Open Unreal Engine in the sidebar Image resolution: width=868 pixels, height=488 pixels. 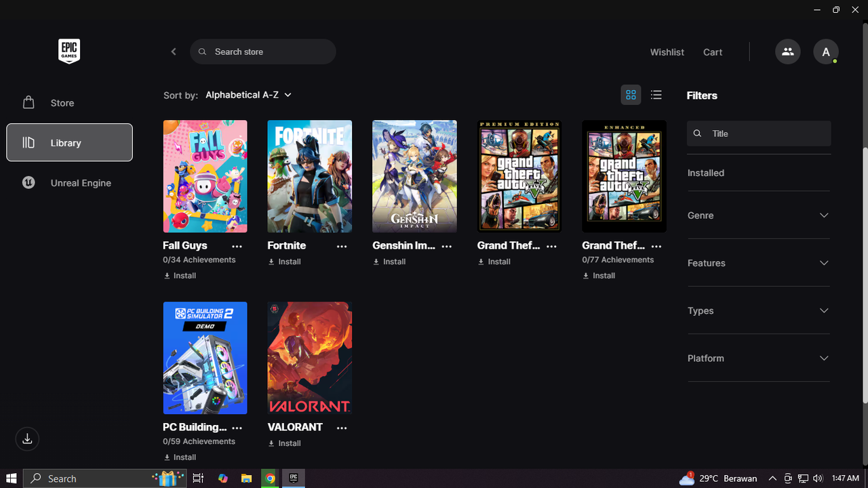point(69,183)
